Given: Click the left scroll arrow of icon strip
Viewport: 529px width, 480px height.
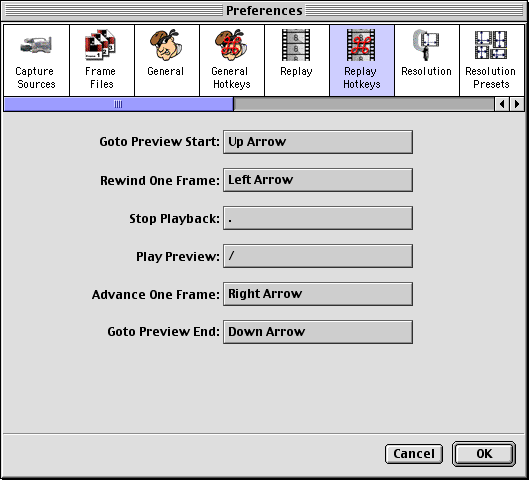Looking at the screenshot, I should click(x=502, y=104).
